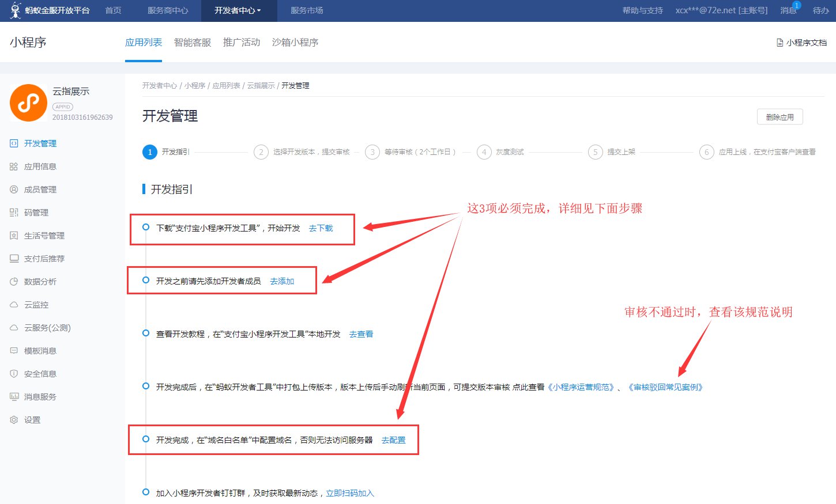Click the 数据分析 chart icon
Screen dimensions: 836x504
pos(14,282)
